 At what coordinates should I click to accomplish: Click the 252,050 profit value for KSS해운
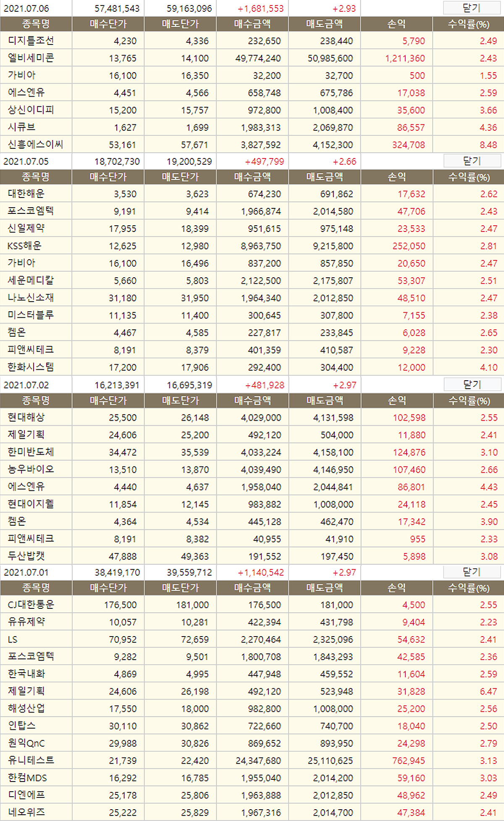click(409, 246)
